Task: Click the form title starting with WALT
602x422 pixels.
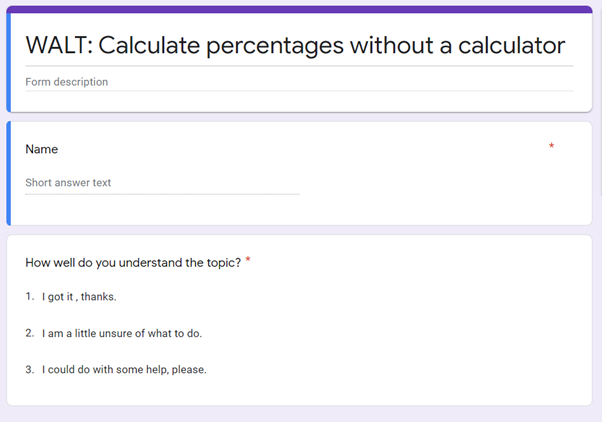Action: 295,46
